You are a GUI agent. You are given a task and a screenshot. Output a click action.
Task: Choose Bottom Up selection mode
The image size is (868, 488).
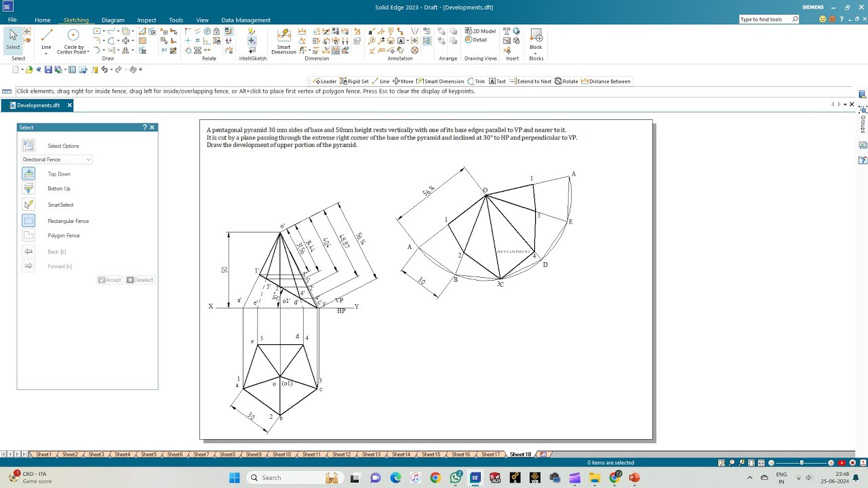tap(28, 188)
